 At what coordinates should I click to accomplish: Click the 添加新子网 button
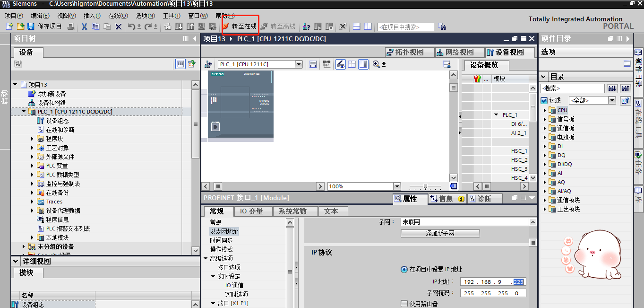440,233
